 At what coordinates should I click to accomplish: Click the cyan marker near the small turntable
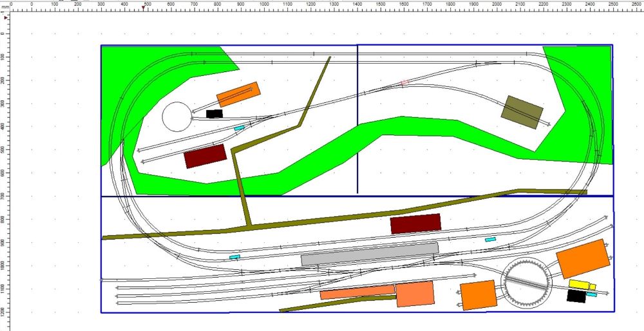point(240,128)
